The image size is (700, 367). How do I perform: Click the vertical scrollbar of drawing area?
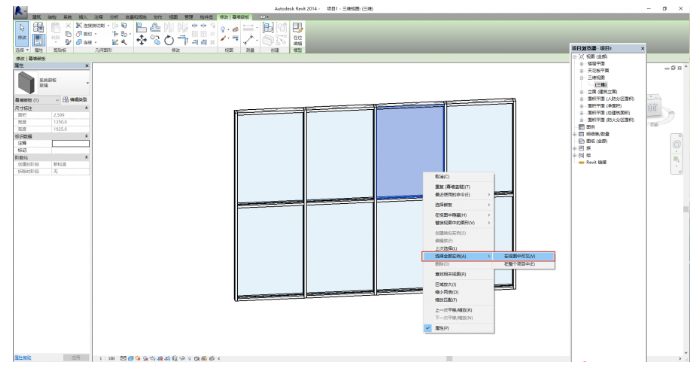pyautogui.click(x=686, y=209)
